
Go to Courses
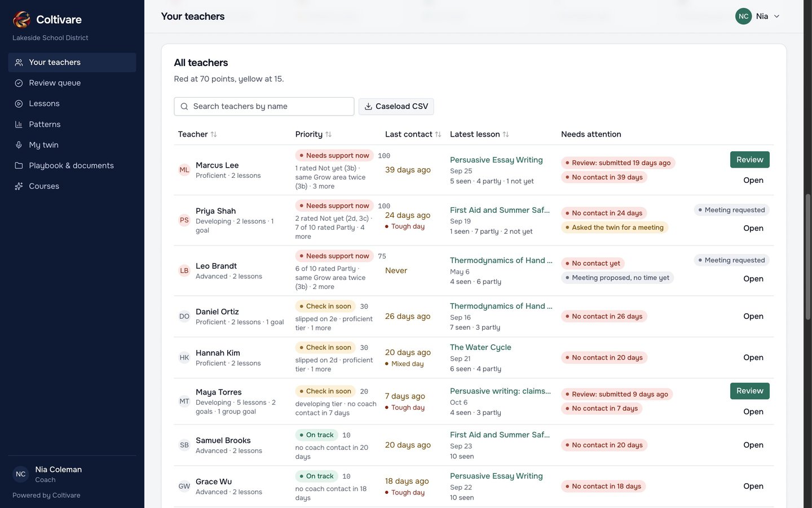[x=72, y=186]
